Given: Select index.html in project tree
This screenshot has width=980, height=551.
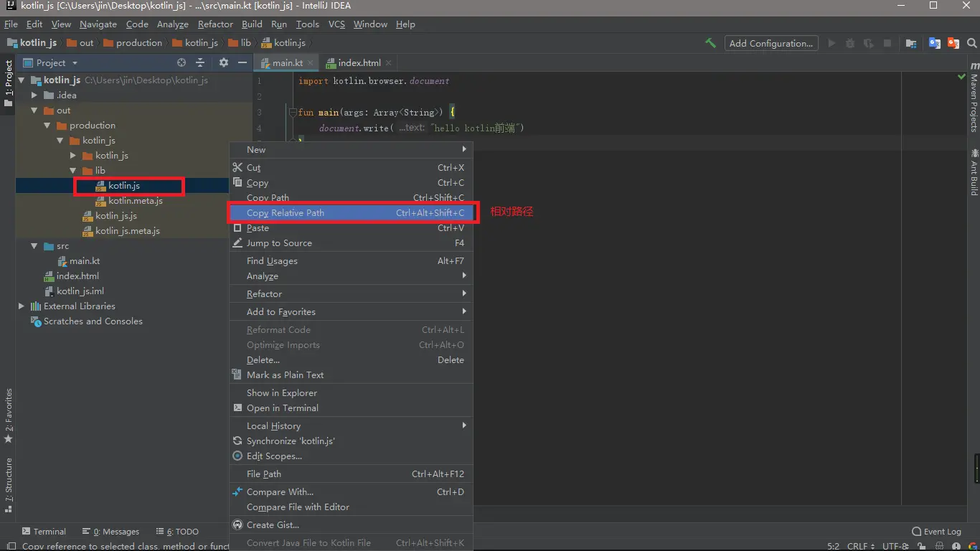Looking at the screenshot, I should point(72,276).
